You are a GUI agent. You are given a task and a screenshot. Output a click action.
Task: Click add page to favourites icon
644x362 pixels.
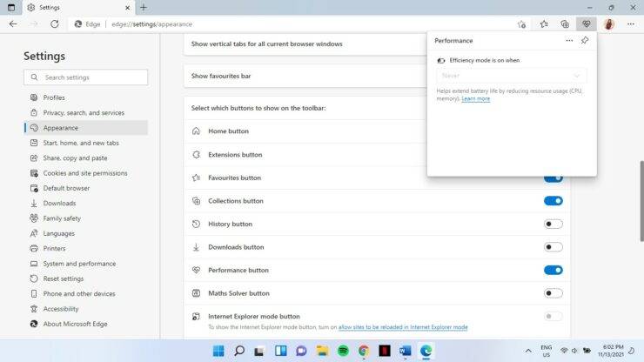(x=521, y=24)
